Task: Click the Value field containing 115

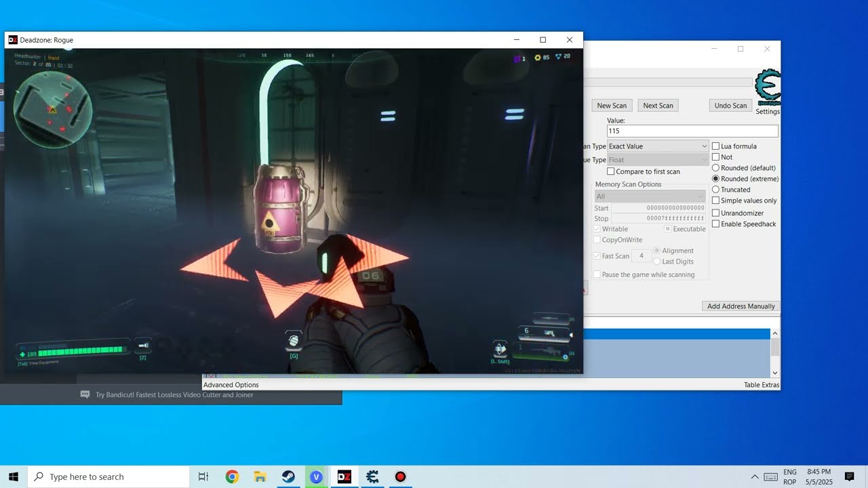Action: click(x=692, y=131)
